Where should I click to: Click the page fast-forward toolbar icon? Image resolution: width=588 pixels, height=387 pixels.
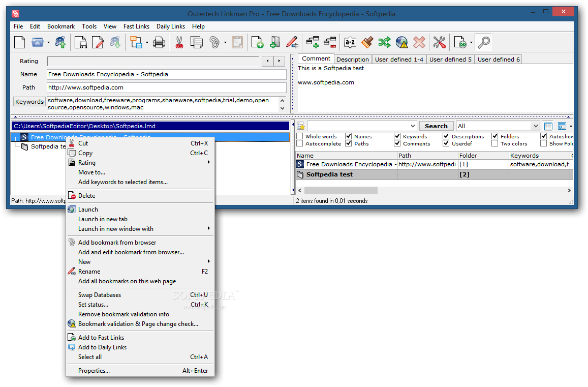(x=460, y=42)
